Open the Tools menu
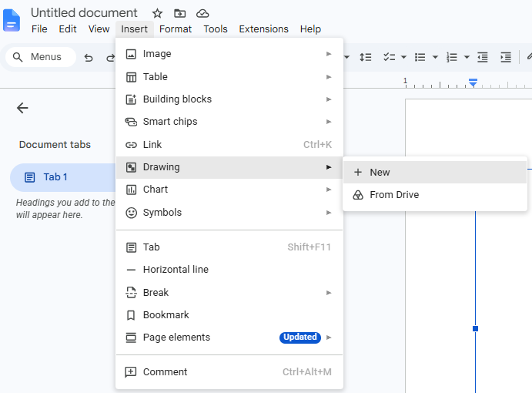The width and height of the screenshot is (532, 393). (216, 29)
